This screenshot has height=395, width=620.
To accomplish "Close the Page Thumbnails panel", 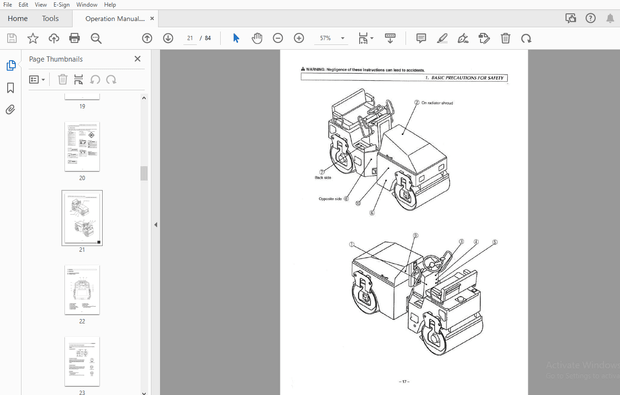I will click(x=138, y=59).
